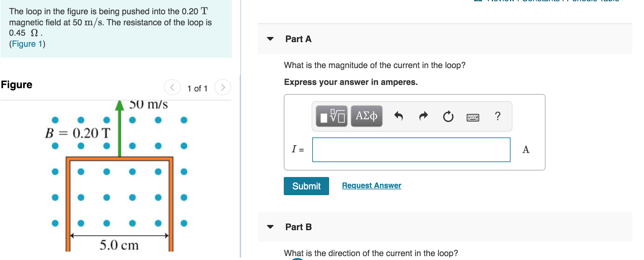This screenshot has height=260, width=644.
Task: Click inside the I= answer field
Action: pyautogui.click(x=411, y=149)
